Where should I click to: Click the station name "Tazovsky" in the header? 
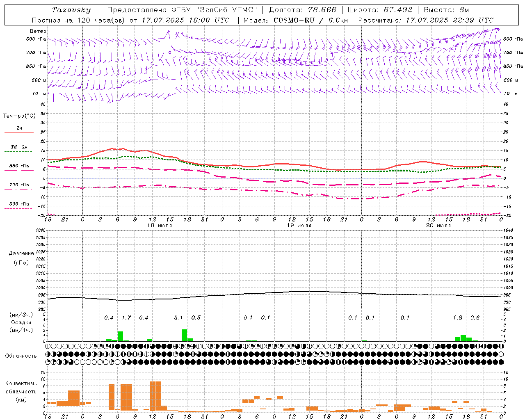[71, 10]
